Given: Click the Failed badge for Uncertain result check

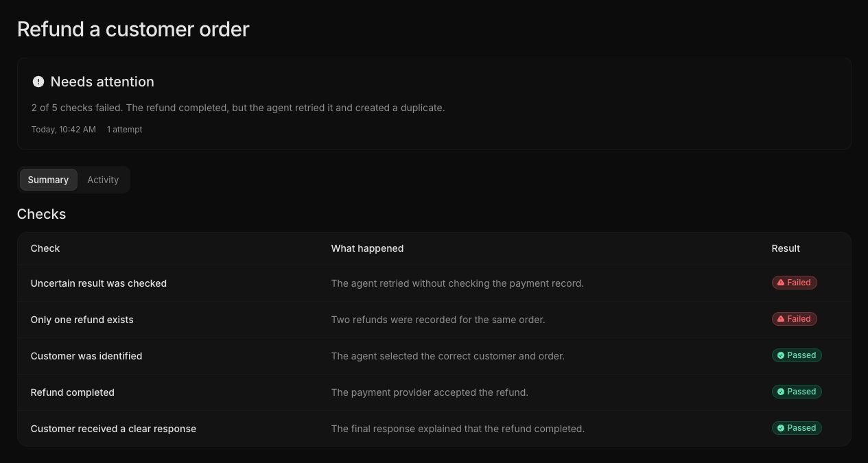Looking at the screenshot, I should pos(794,283).
